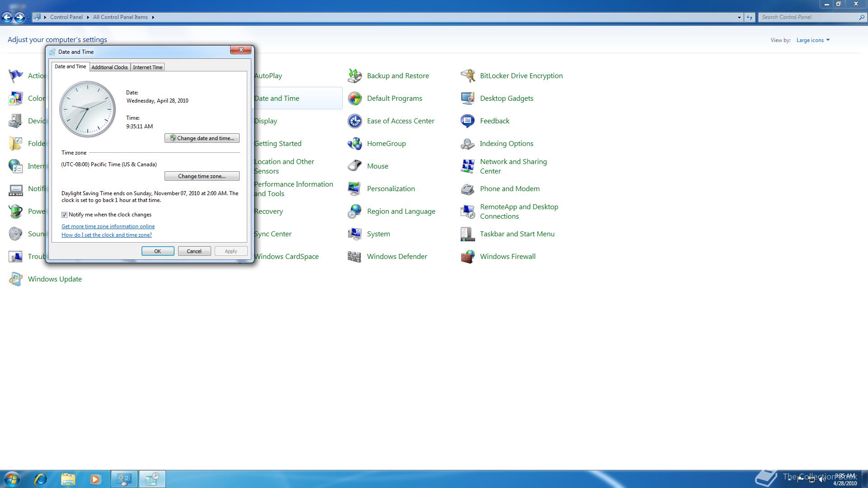Open the AutoPlay item

[x=268, y=76]
